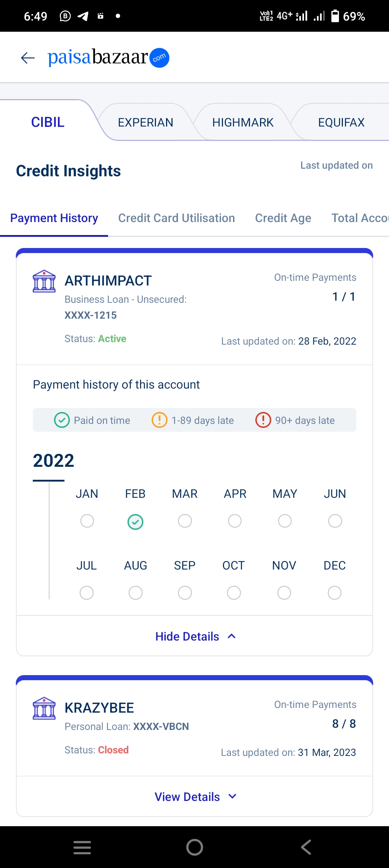Tap the orange 1-89 days late icon
Screen dimensions: 389x868
(x=159, y=420)
